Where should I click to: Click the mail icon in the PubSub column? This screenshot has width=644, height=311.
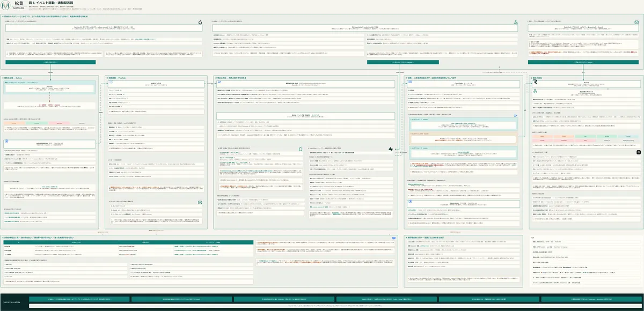pyautogui.click(x=199, y=202)
